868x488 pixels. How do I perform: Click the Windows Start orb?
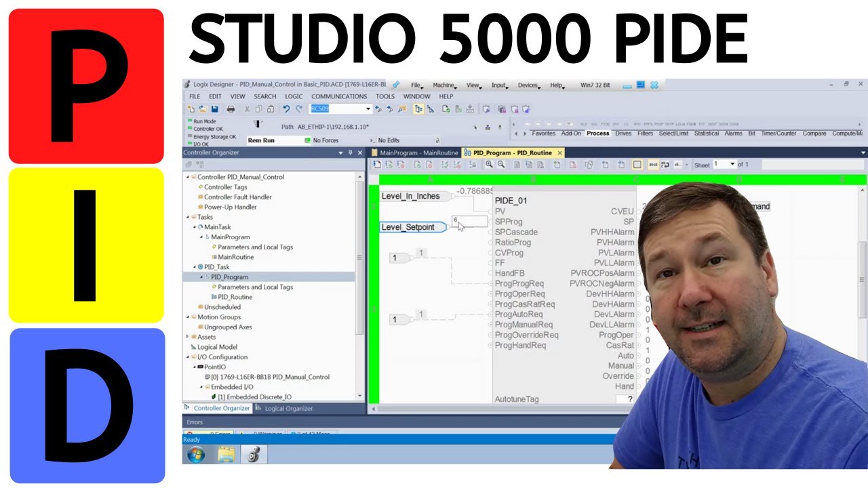pyautogui.click(x=196, y=455)
